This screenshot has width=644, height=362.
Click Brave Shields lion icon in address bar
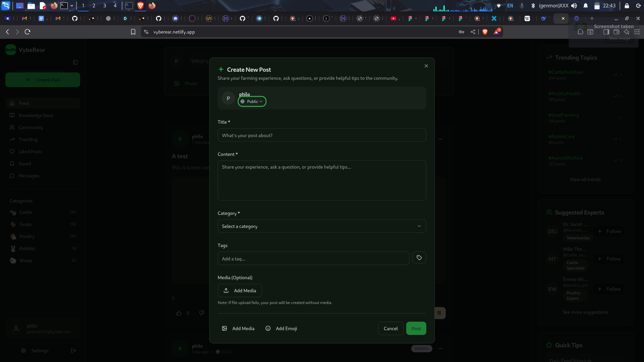point(485,32)
